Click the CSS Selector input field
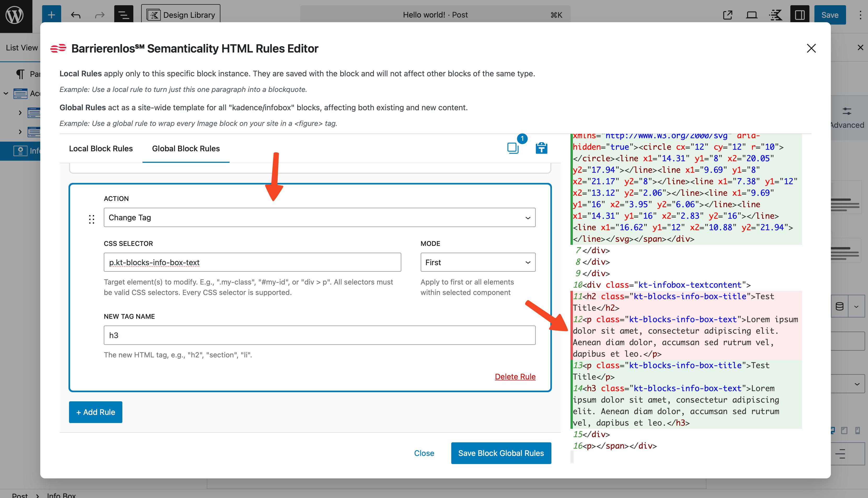This screenshot has width=868, height=498. click(252, 262)
